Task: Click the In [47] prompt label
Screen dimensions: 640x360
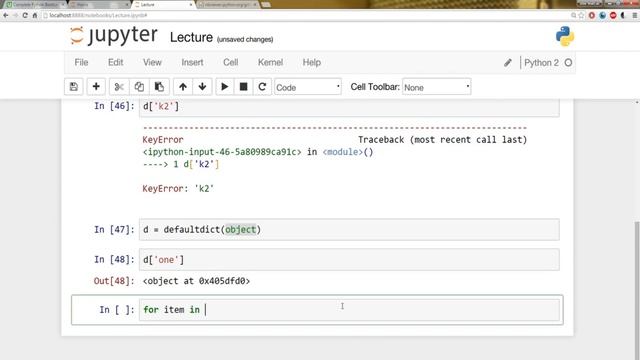Action: (x=114, y=229)
